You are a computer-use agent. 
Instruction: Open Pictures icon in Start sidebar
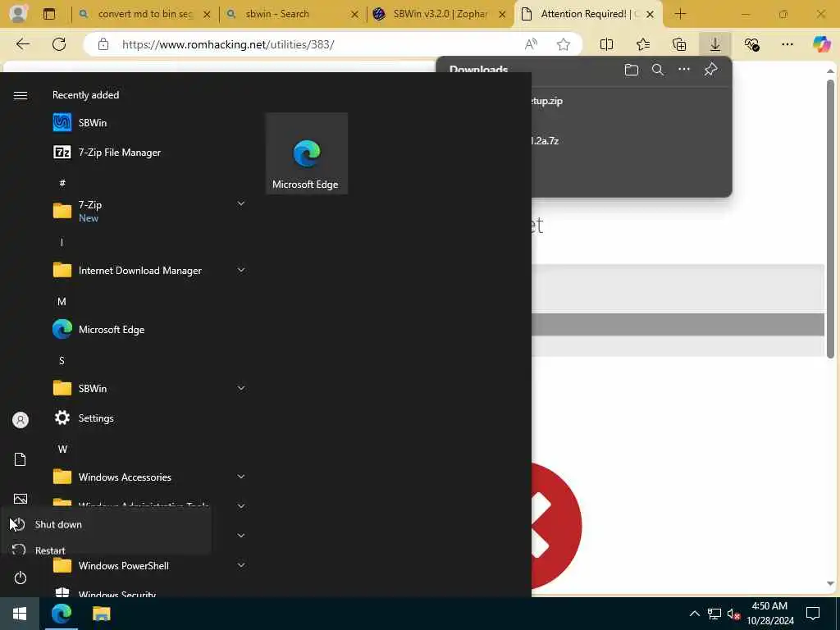pyautogui.click(x=21, y=499)
